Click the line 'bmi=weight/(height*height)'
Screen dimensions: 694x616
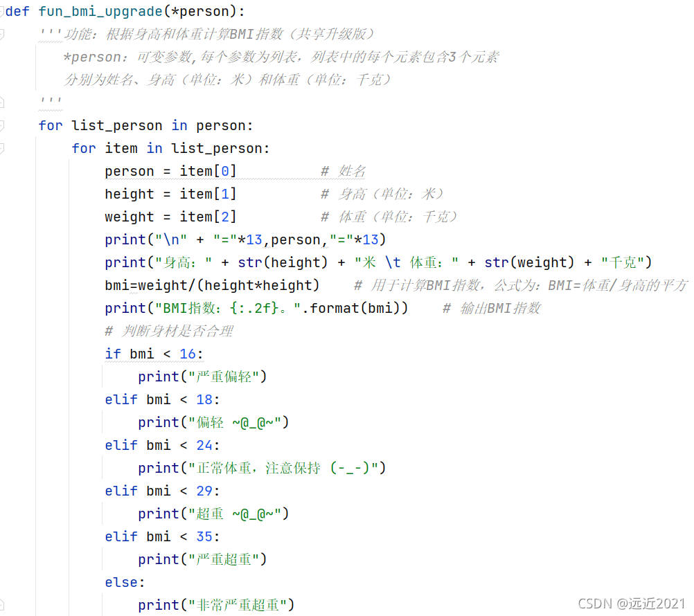(212, 285)
